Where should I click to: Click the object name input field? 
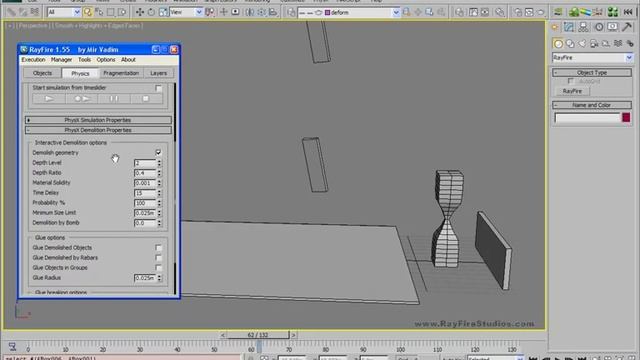coord(587,118)
